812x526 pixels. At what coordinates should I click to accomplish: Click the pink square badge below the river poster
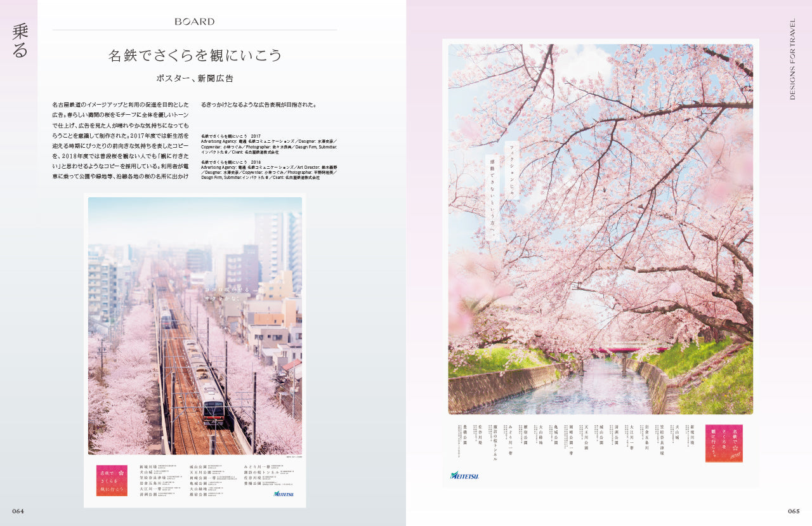coord(724,443)
